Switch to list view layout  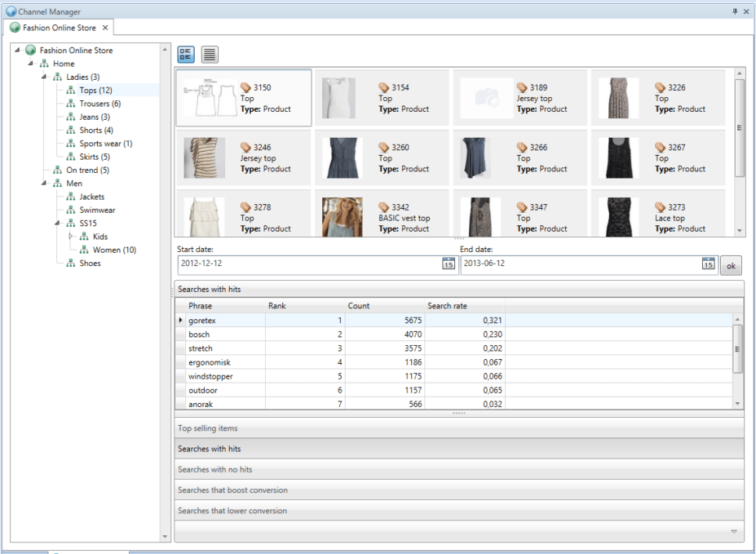pyautogui.click(x=210, y=55)
